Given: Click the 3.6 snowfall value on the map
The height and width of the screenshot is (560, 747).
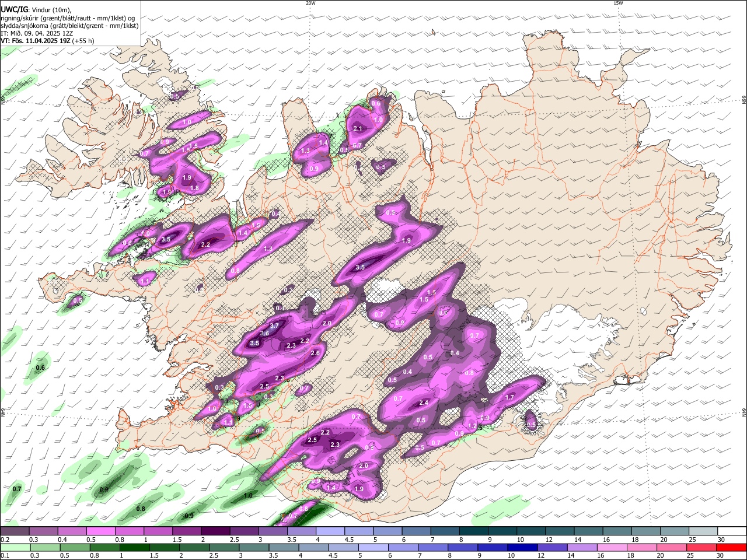Looking at the screenshot, I should pyautogui.click(x=264, y=333).
